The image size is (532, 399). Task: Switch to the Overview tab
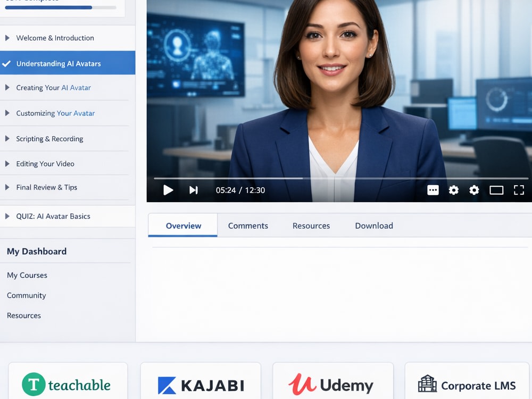click(183, 225)
